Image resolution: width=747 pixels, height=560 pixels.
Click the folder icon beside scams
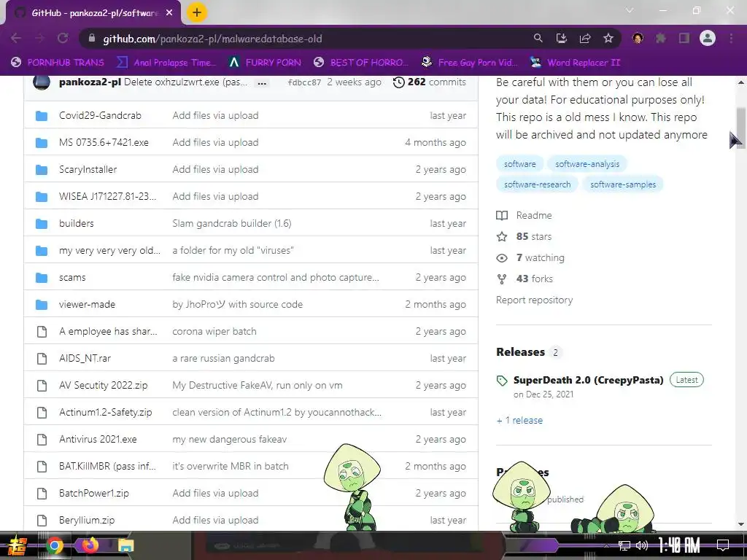[42, 278]
